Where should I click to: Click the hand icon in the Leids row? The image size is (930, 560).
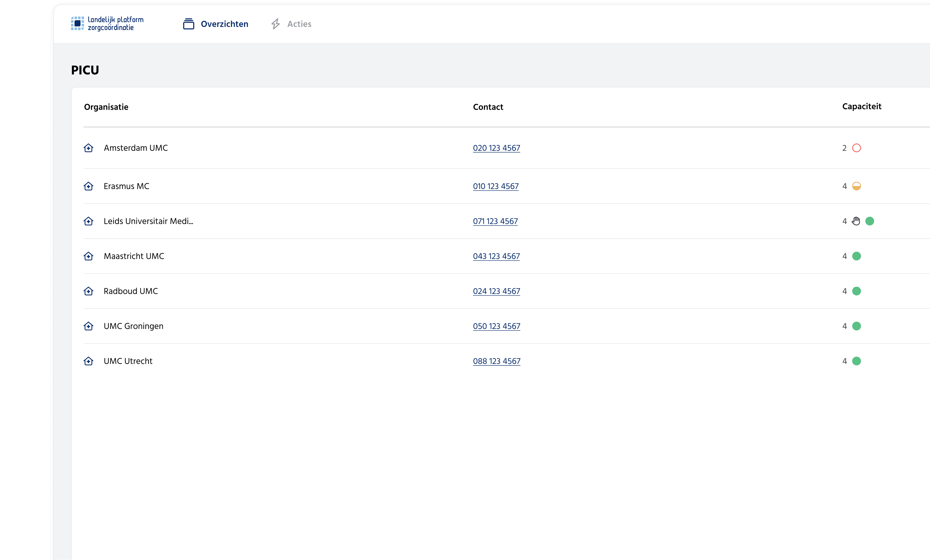856,221
